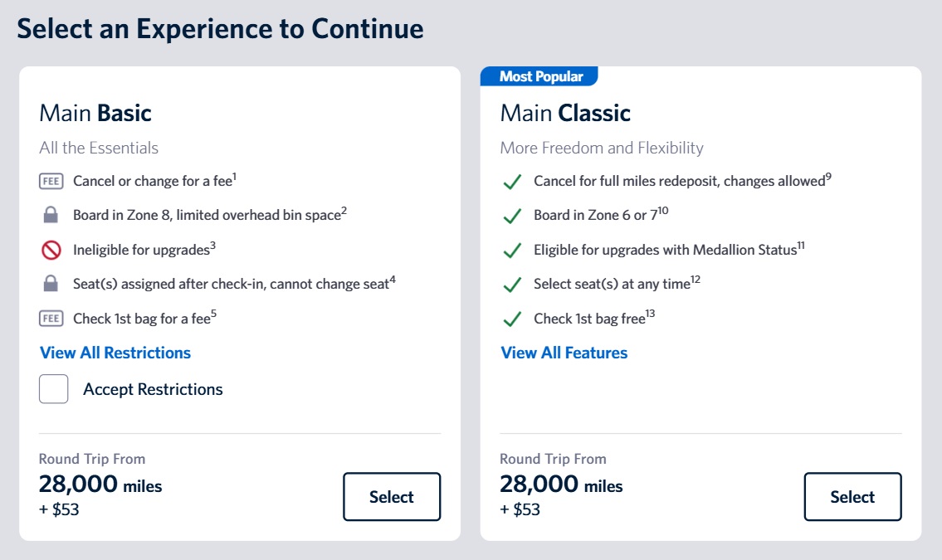Click the checkmark beside select seats at any time

pos(512,284)
